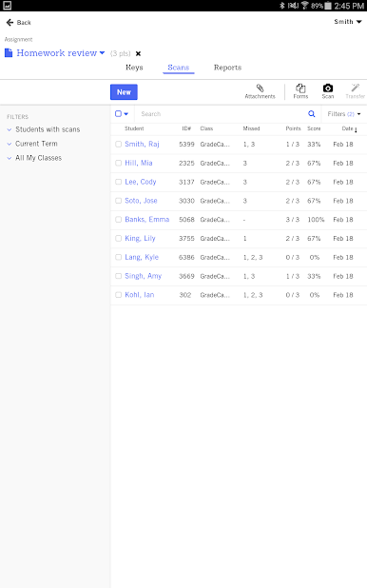The image size is (367, 588).
Task: Click into the Search field
Action: coord(222,113)
